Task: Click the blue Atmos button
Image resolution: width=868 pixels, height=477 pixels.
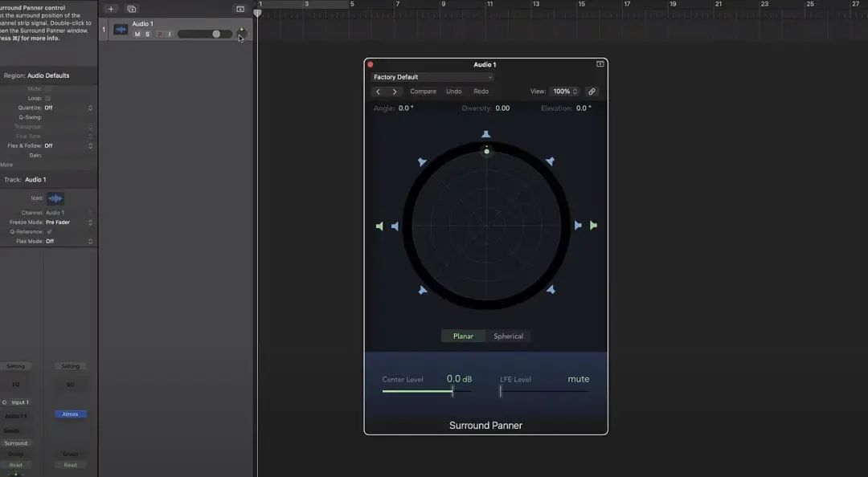Action: click(70, 414)
